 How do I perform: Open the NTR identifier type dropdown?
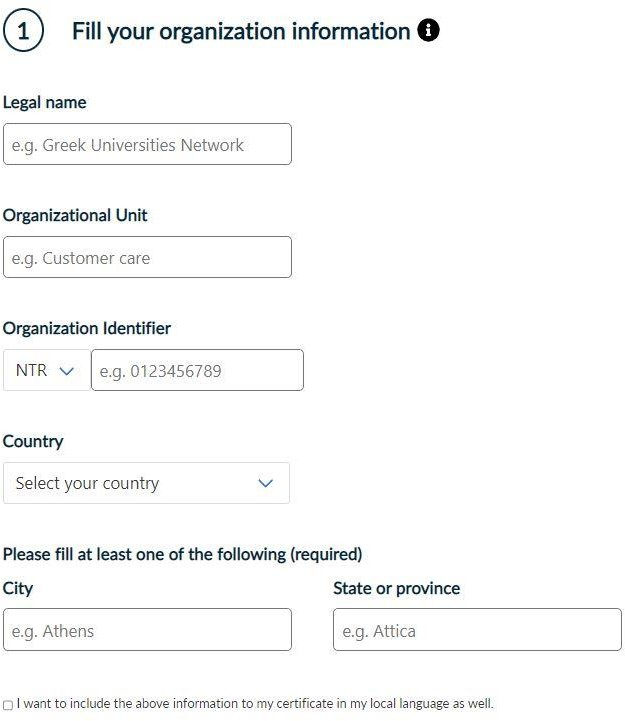(x=46, y=371)
